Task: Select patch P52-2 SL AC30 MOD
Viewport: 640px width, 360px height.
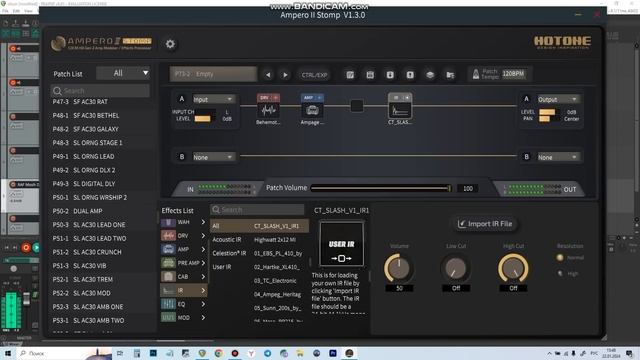Action: [102, 293]
